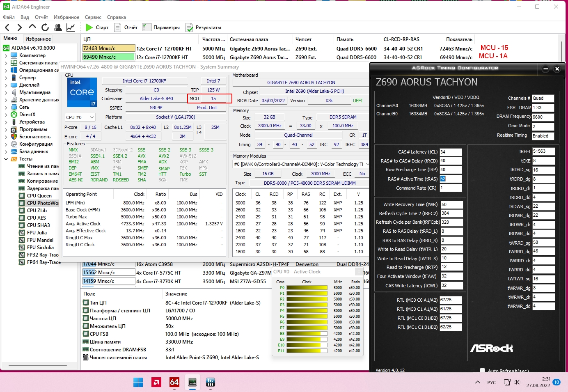Expand the Сервер tree node

click(x=6, y=78)
